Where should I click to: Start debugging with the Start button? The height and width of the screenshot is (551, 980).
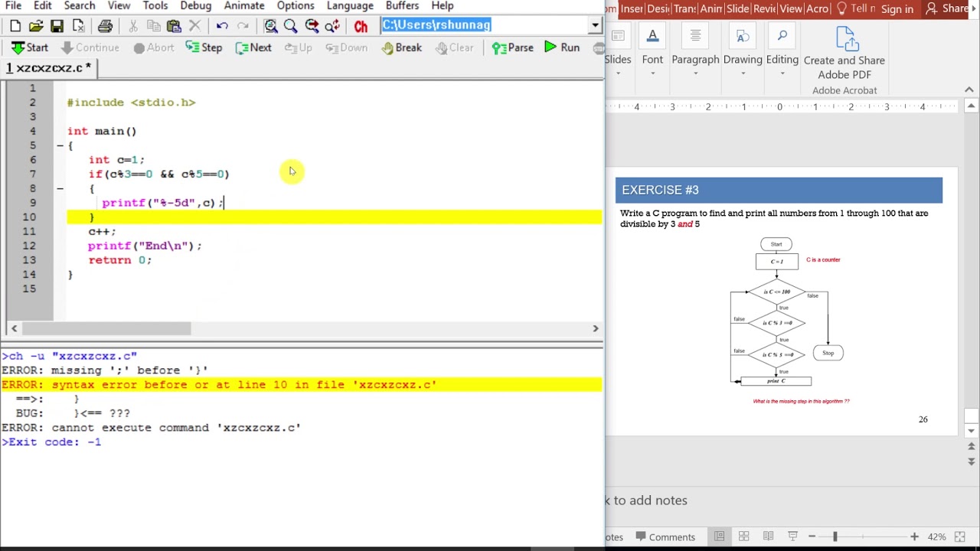point(29,47)
